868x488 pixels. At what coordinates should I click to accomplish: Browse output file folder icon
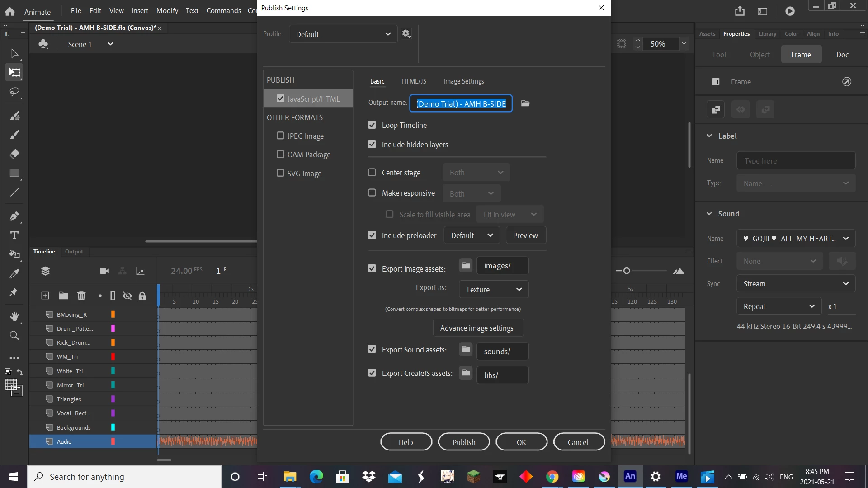[x=525, y=103]
